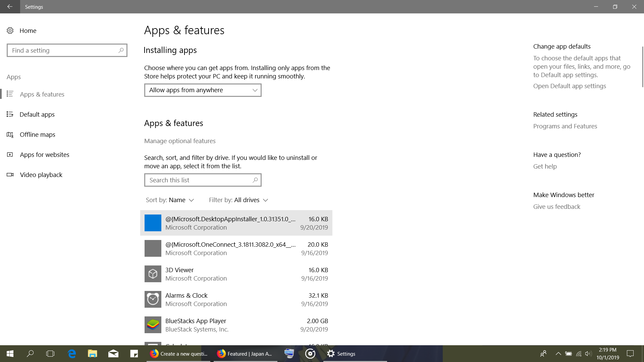Viewport: 644px width, 362px height.
Task: Open the Action Center notifications
Action: pyautogui.click(x=630, y=354)
